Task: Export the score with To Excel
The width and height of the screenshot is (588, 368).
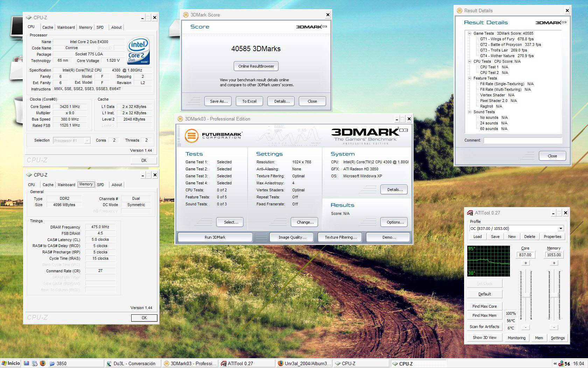Action: pyautogui.click(x=249, y=101)
